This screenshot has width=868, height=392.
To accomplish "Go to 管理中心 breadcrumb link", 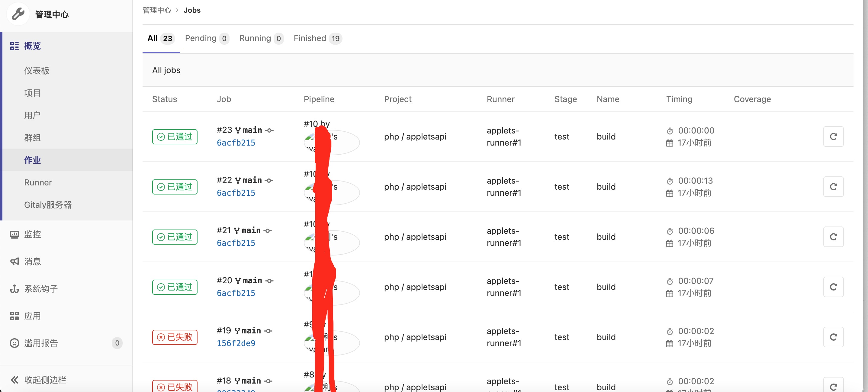I will [x=157, y=10].
